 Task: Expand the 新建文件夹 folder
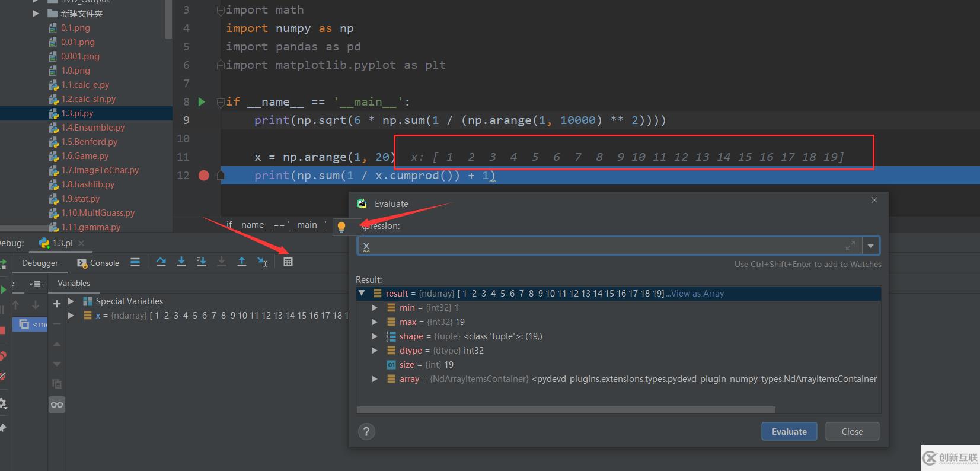coord(36,14)
